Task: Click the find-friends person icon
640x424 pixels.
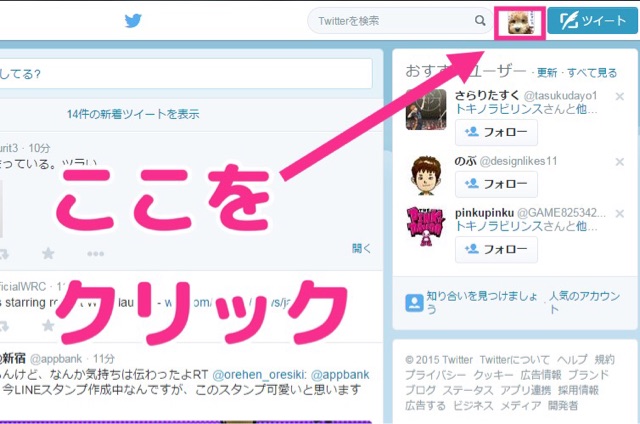Action: pos(414,303)
